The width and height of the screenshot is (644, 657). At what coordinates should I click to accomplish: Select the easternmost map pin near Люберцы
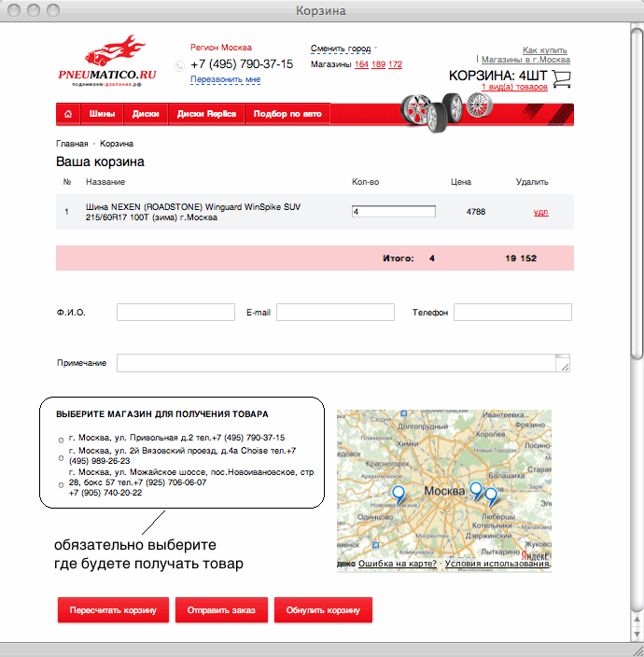click(491, 496)
